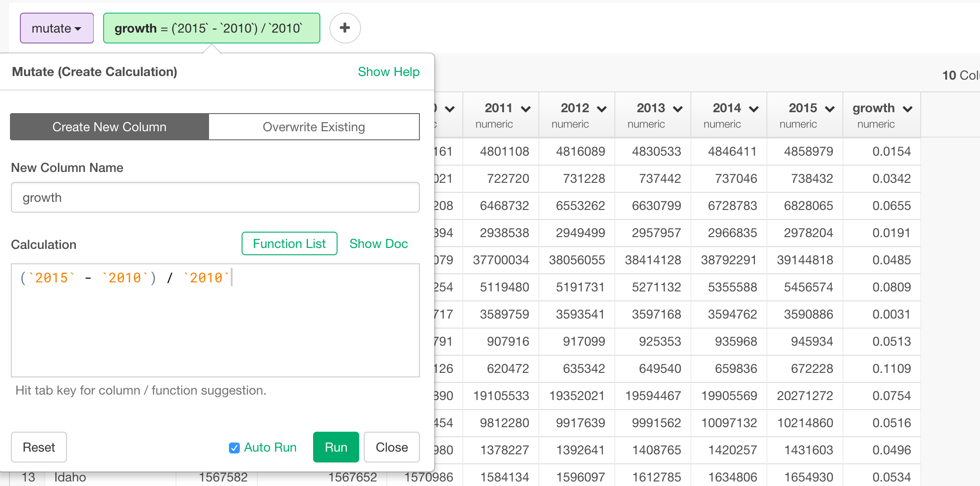Image resolution: width=980 pixels, height=486 pixels.
Task: Open the Function List
Action: [x=289, y=243]
